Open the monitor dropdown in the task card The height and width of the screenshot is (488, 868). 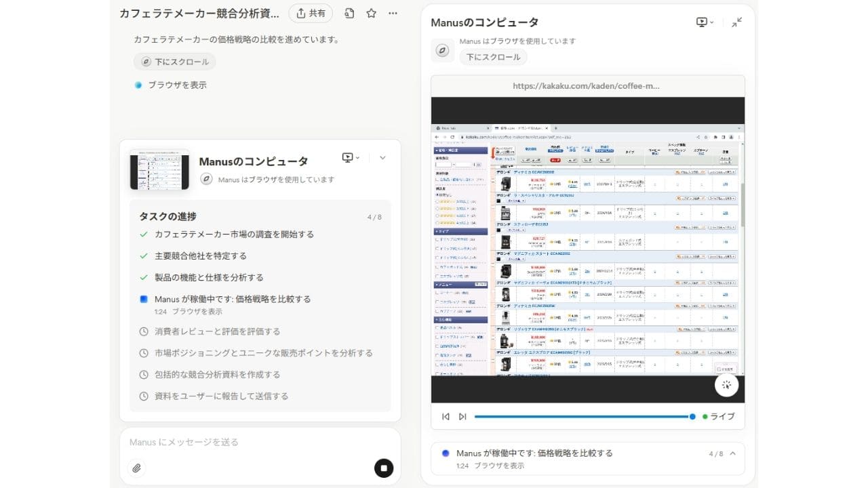coord(351,157)
